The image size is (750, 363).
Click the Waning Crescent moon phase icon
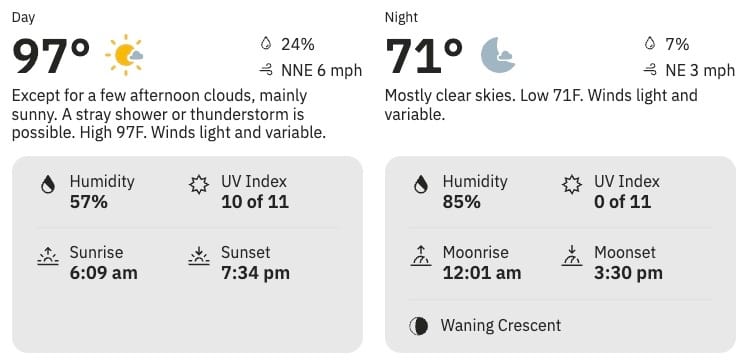(419, 326)
